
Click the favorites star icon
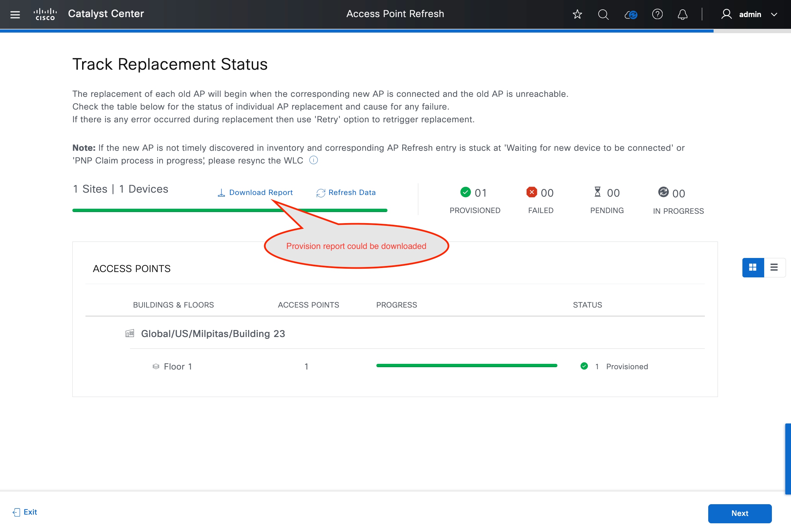coord(577,14)
